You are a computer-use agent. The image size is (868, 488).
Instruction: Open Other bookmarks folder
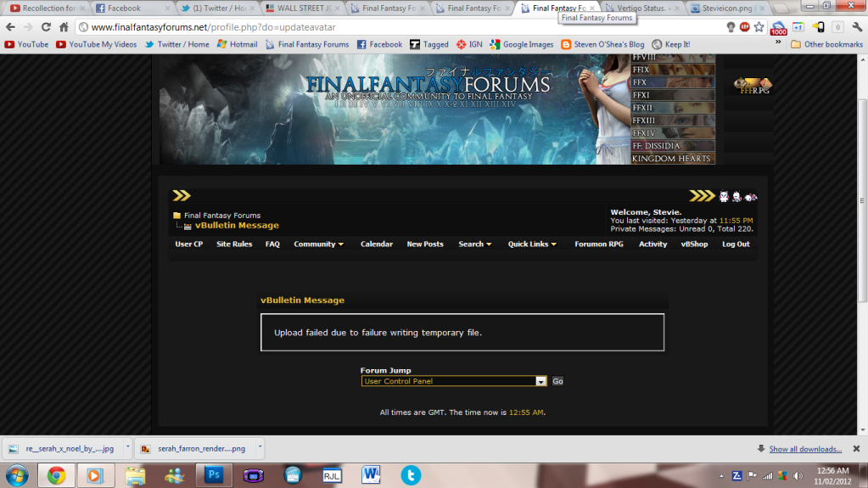point(827,44)
